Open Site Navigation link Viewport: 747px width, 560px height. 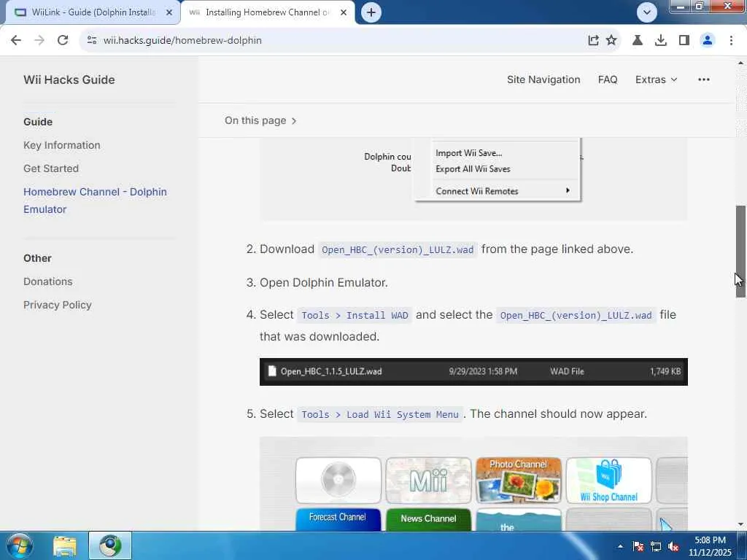coord(543,79)
